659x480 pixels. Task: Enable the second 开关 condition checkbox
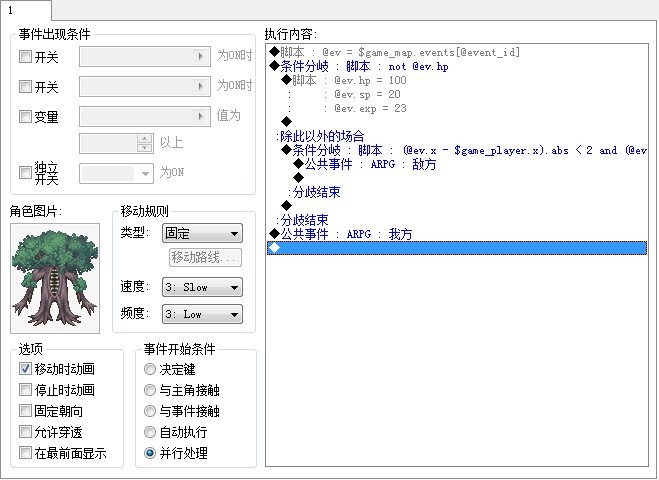click(25, 87)
